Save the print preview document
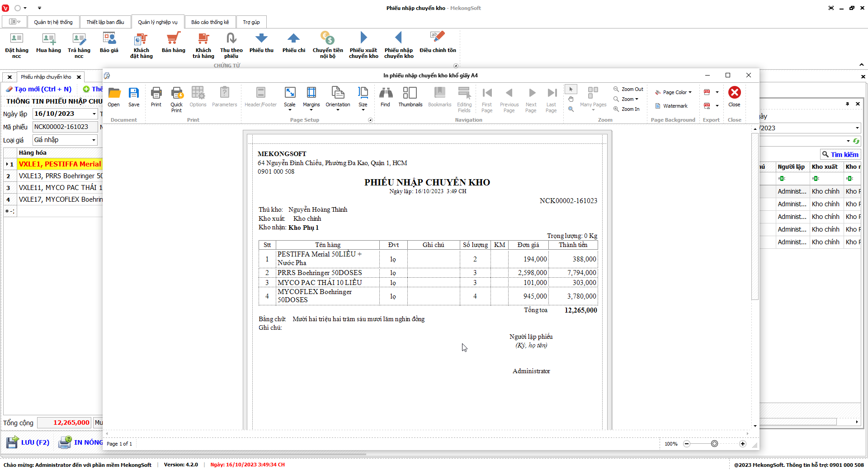 134,97
